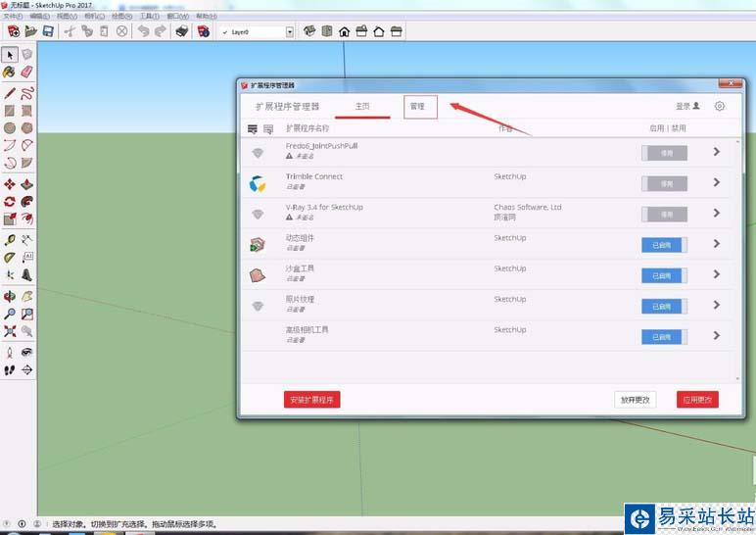The height and width of the screenshot is (535, 756).
Task: Activate the Line pencil tool
Action: point(9,93)
